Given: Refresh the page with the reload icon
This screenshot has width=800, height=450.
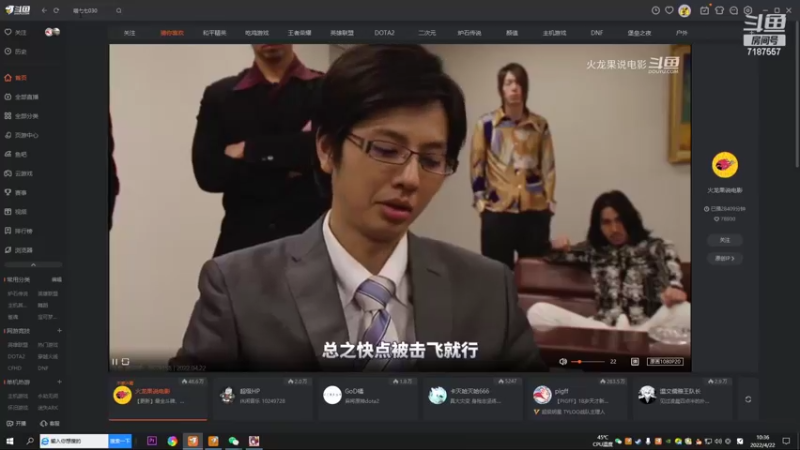Looking at the screenshot, I should (56, 10).
